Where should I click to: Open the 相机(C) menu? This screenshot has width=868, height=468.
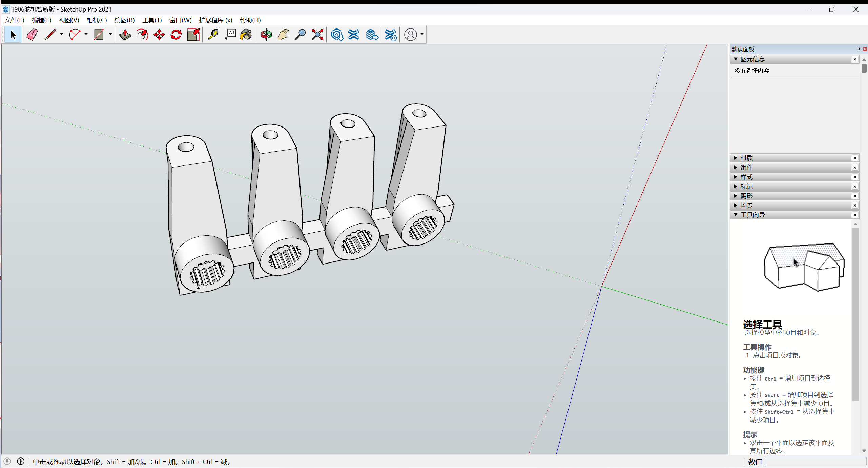97,20
